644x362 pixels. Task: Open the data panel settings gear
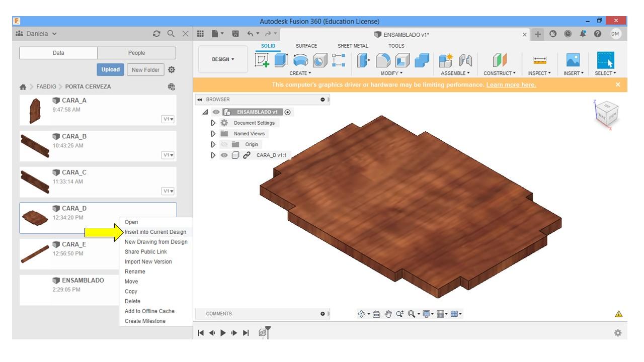point(172,70)
